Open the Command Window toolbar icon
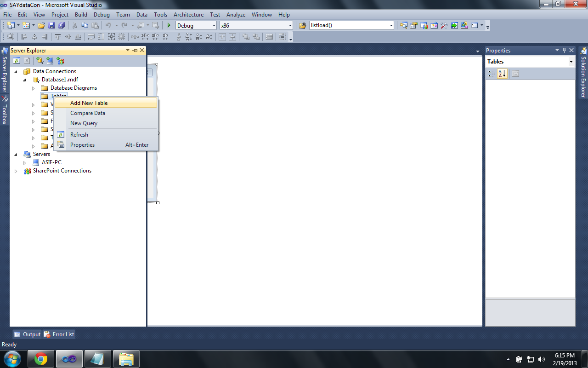588x368 pixels. coord(475,25)
